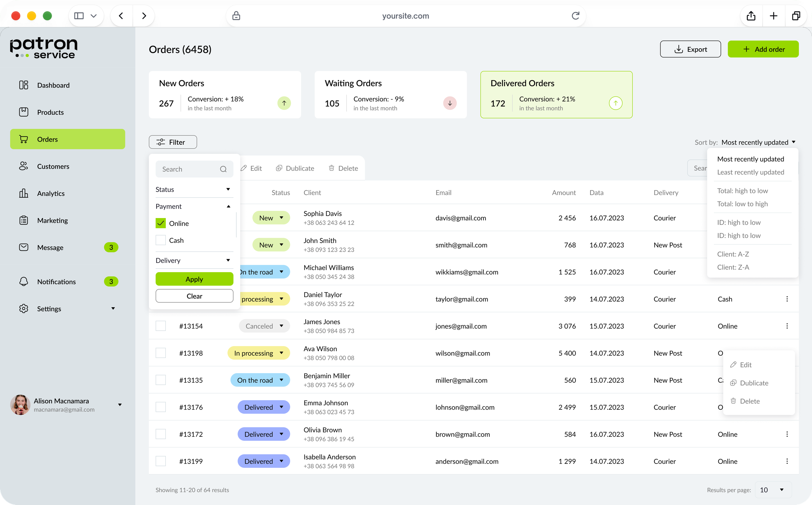Expand the Delivery filter section

point(194,260)
